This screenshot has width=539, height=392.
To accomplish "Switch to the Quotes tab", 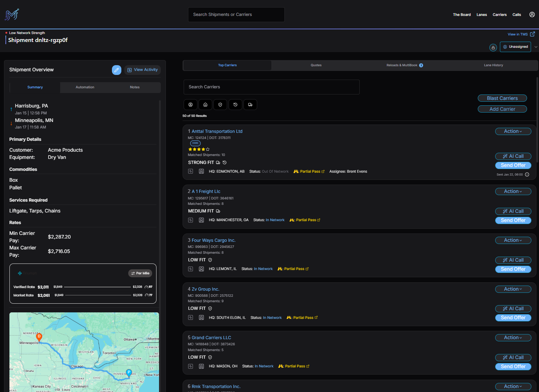I will tap(316, 65).
